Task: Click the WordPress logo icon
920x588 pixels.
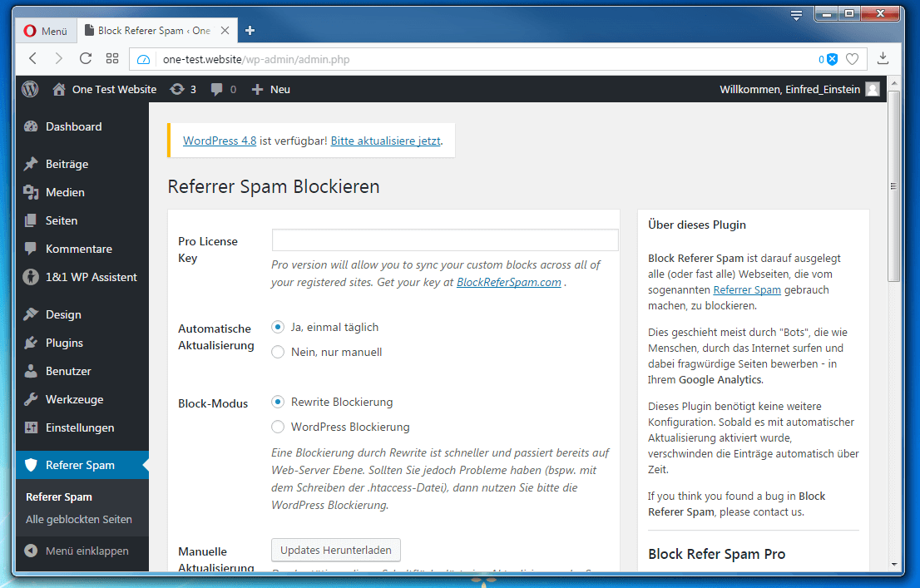Action: [x=30, y=89]
